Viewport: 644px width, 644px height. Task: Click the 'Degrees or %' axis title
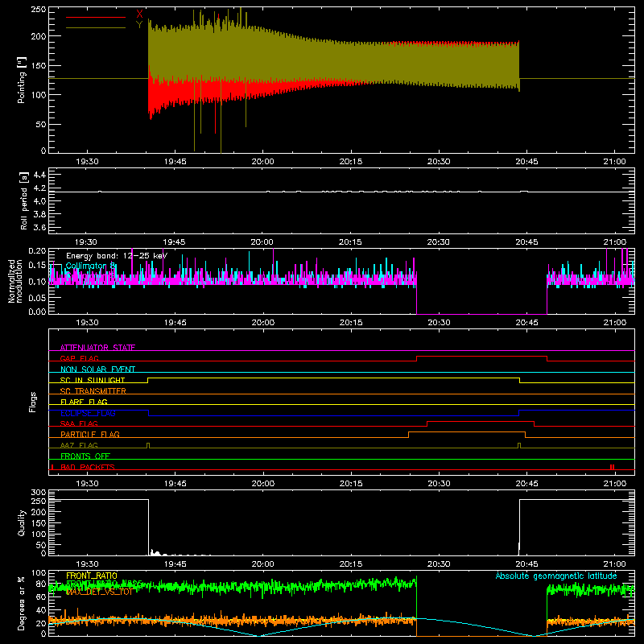point(22,604)
